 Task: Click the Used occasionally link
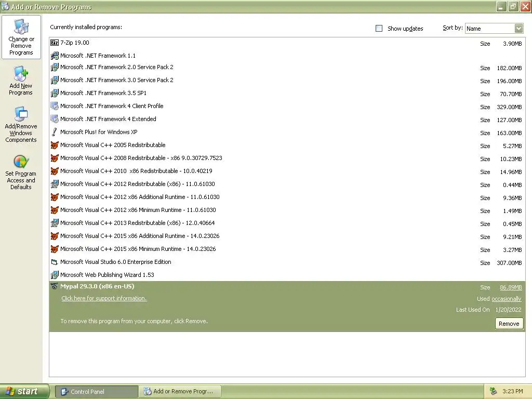pyautogui.click(x=506, y=299)
